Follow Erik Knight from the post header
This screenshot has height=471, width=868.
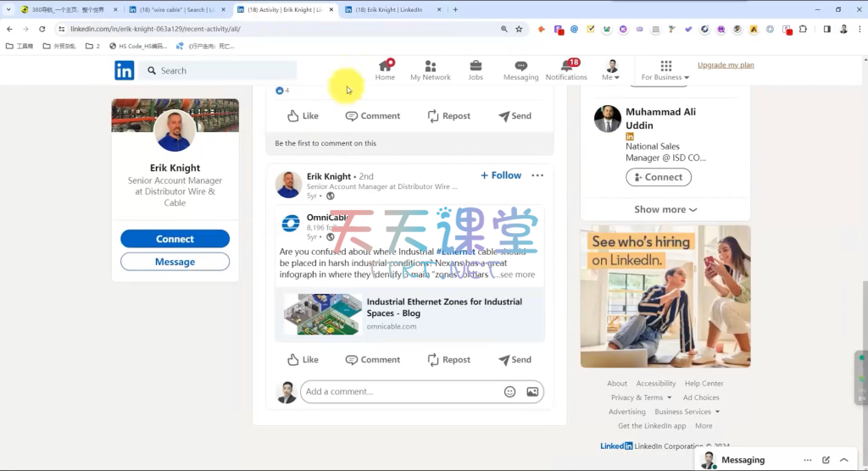501,175
